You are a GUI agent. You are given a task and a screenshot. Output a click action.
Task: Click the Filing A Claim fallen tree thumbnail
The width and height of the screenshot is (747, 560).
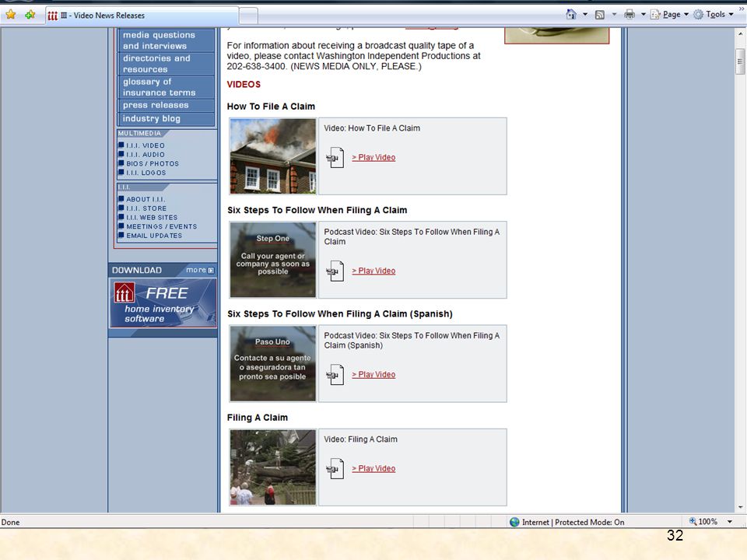(273, 467)
